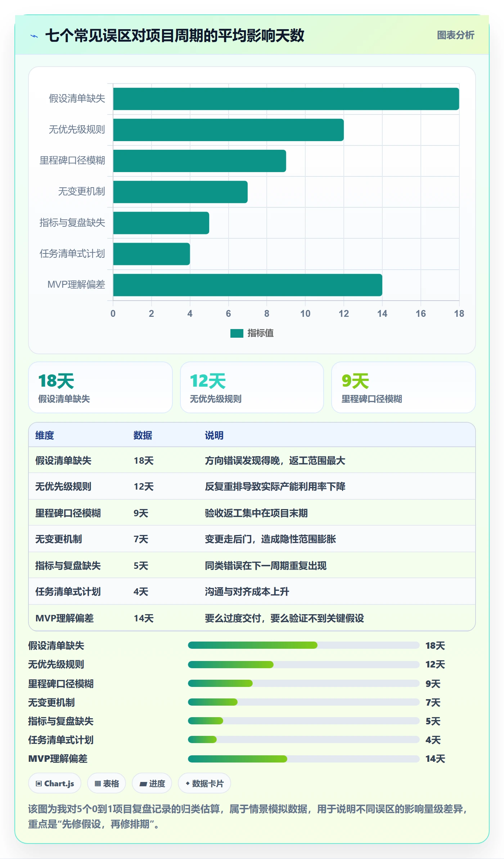Click the 无变更机制 axis label in chart
The width and height of the screenshot is (504, 859).
click(x=82, y=191)
